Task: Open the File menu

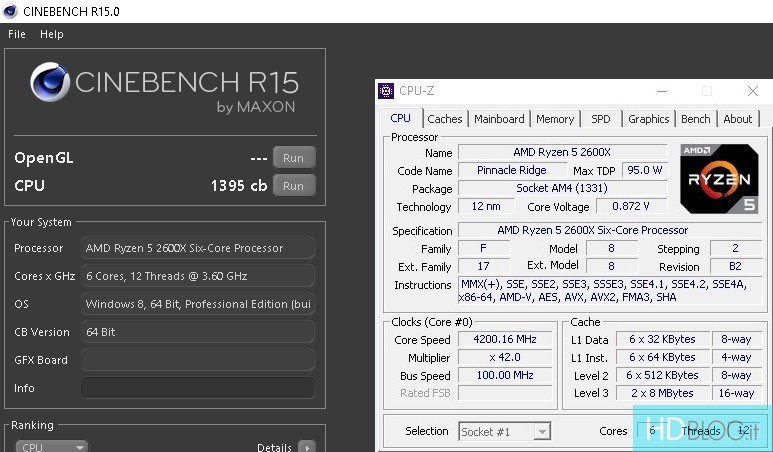Action: 16,34
